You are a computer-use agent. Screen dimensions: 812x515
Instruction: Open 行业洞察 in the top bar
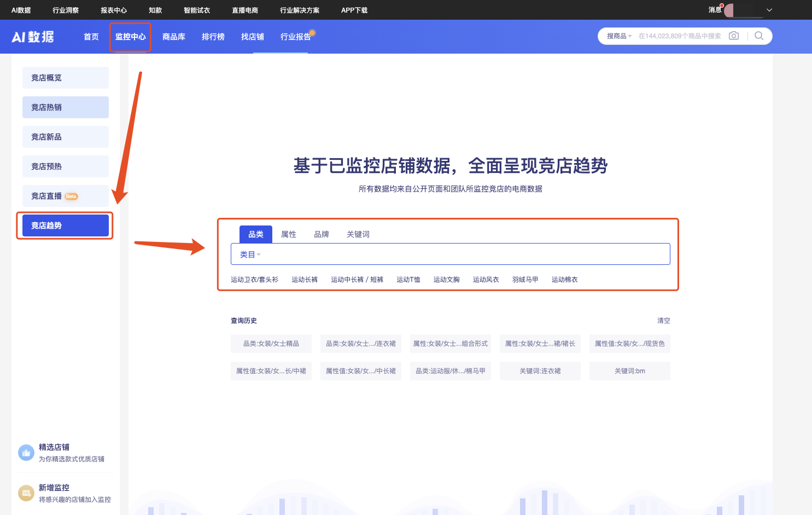tap(66, 10)
